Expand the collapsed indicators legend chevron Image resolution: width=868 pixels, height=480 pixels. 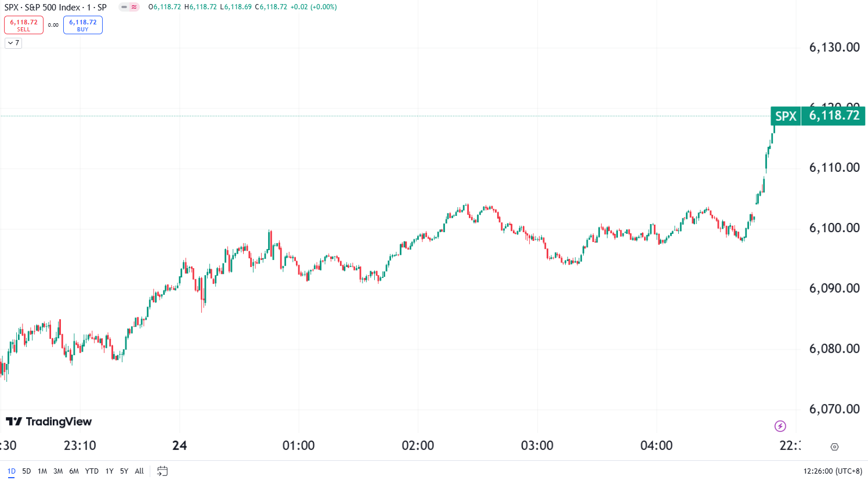click(13, 43)
